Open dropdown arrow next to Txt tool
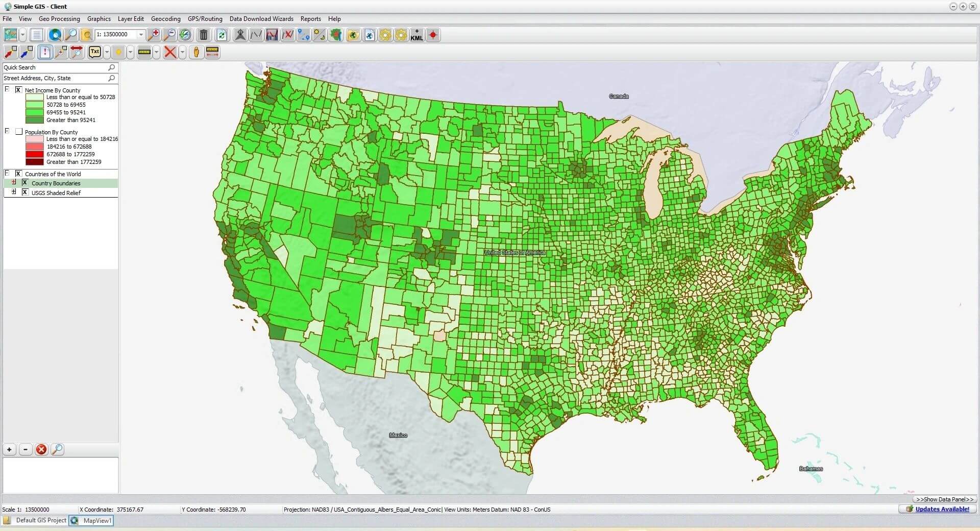 pyautogui.click(x=107, y=52)
